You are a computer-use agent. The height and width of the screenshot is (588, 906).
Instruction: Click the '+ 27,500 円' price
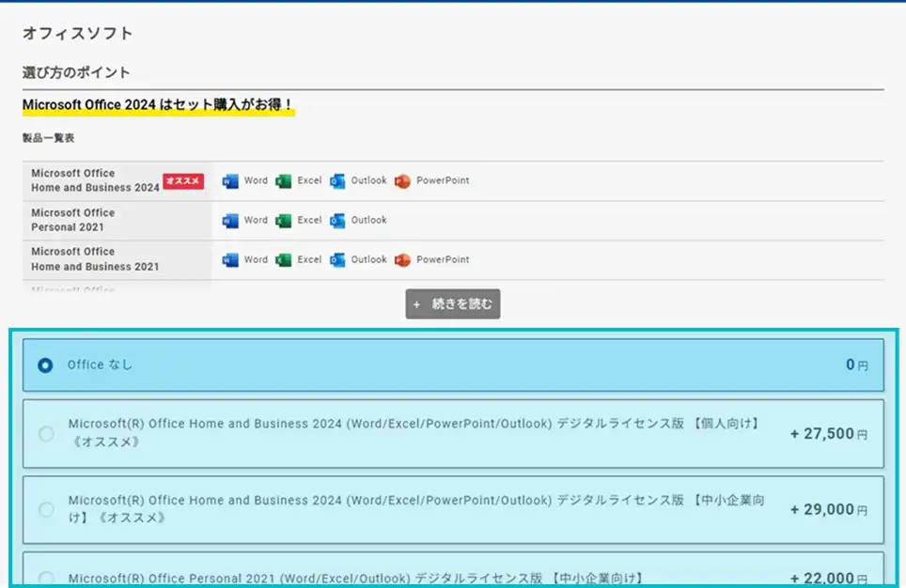pos(829,434)
